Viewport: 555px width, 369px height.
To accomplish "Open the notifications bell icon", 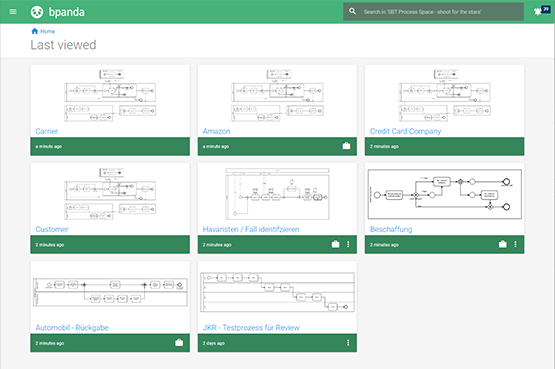I will (538, 12).
